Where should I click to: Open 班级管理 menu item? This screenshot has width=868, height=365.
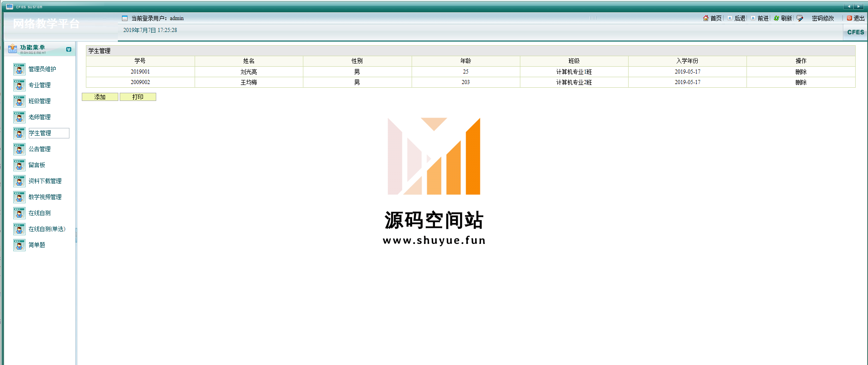40,101
